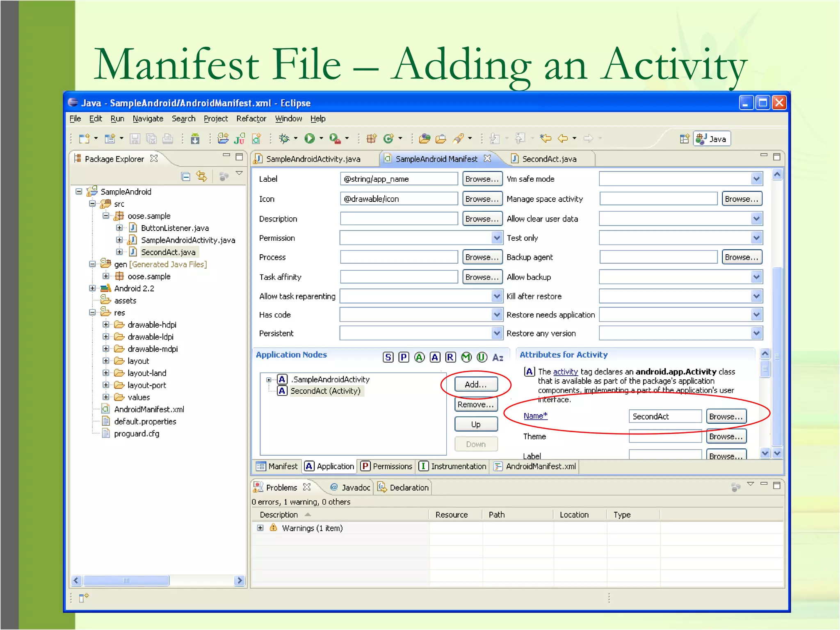
Task: Click Browse next to Label field
Action: tap(482, 179)
